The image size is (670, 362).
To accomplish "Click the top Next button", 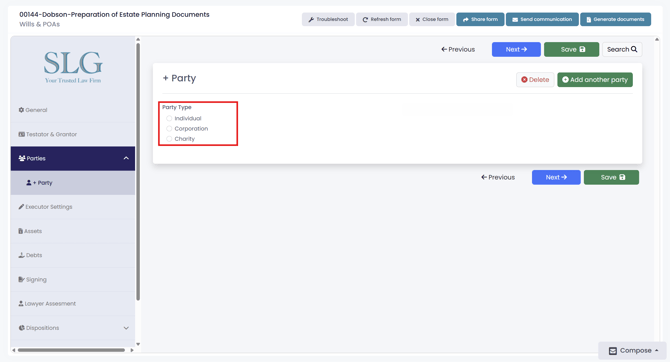I will click(x=516, y=49).
